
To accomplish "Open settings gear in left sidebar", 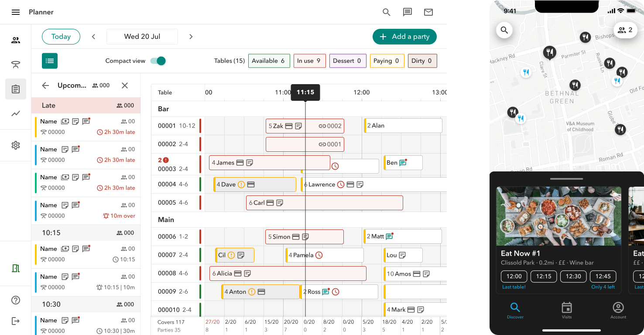I will coord(16,145).
